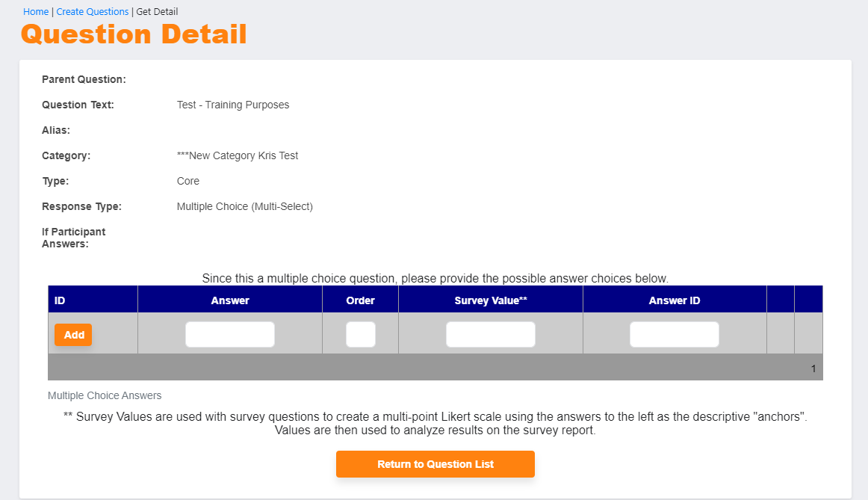Click the 'Multiple Choice Answers' table caption

(105, 395)
